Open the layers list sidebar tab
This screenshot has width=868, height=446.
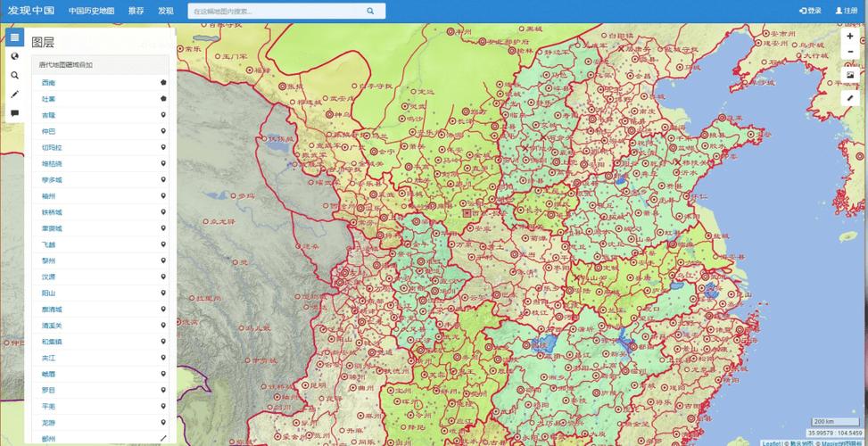click(x=14, y=37)
